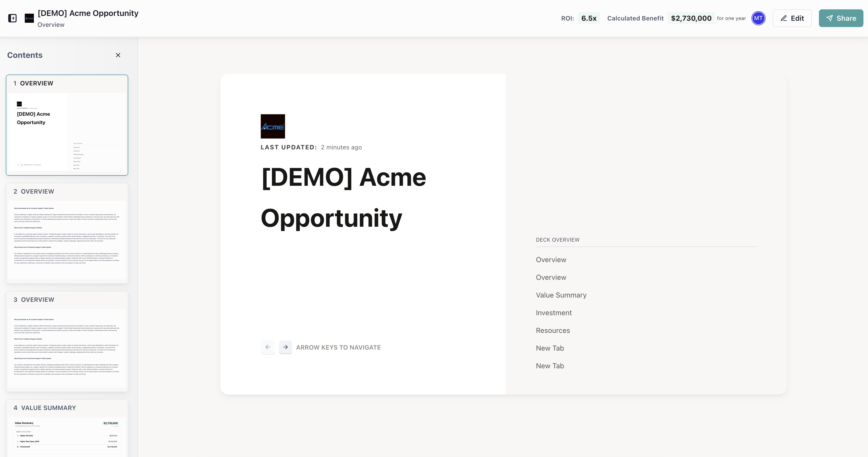
Task: Click the Acme logo in the header
Action: point(29,18)
